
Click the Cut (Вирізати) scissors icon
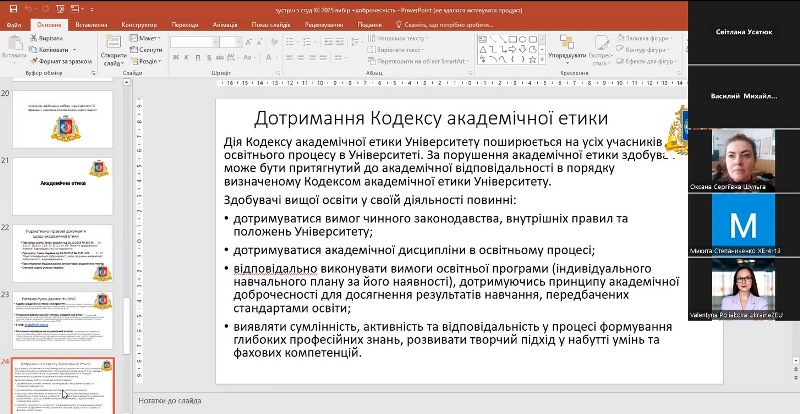click(34, 37)
